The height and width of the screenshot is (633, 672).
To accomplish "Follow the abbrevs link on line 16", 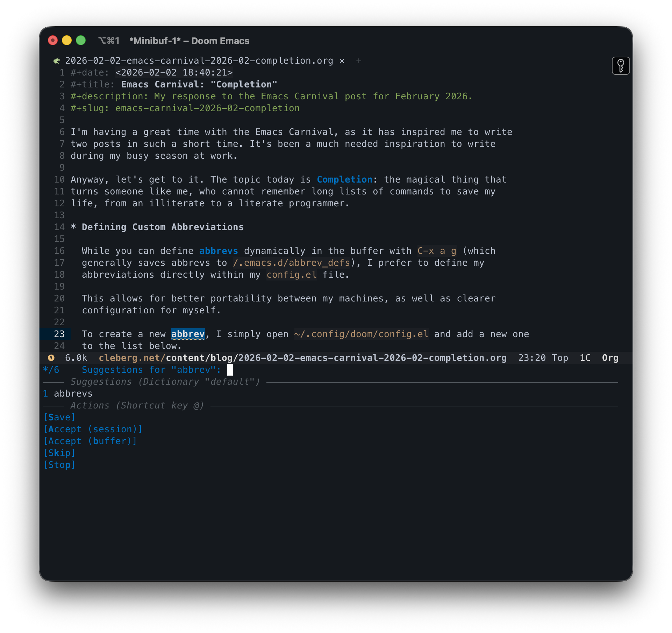I will (x=218, y=251).
